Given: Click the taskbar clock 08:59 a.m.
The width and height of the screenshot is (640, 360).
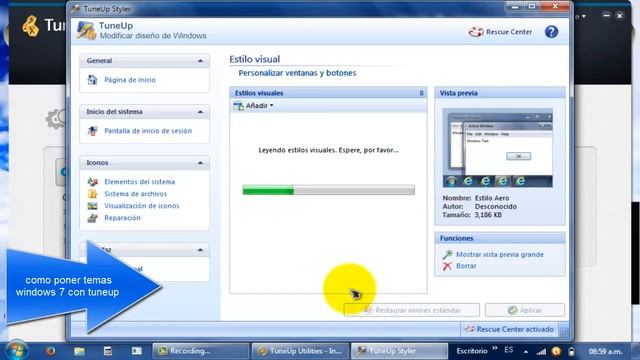Looking at the screenshot, I should pos(605,351).
